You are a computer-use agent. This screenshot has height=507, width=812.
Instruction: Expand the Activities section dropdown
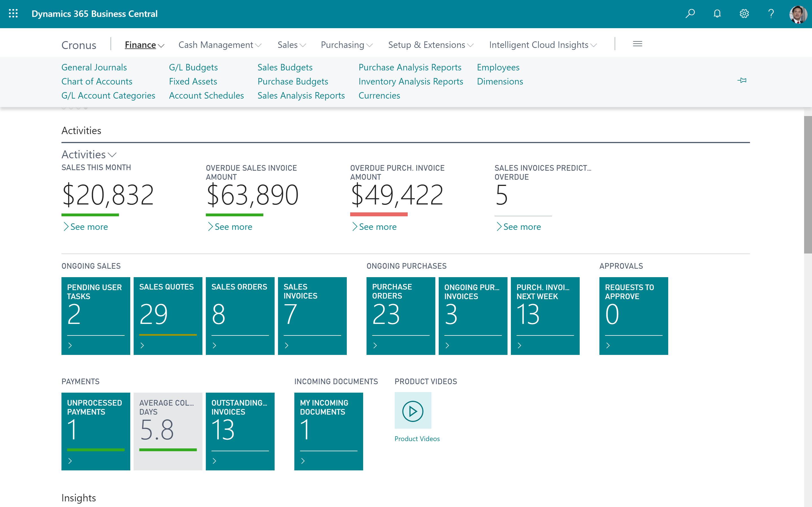pos(112,155)
